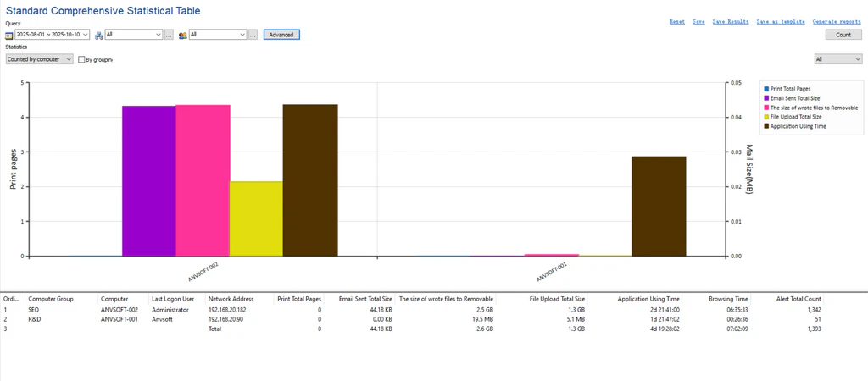The width and height of the screenshot is (868, 381).
Task: Click the computer network icon in Query row
Action: coord(99,36)
